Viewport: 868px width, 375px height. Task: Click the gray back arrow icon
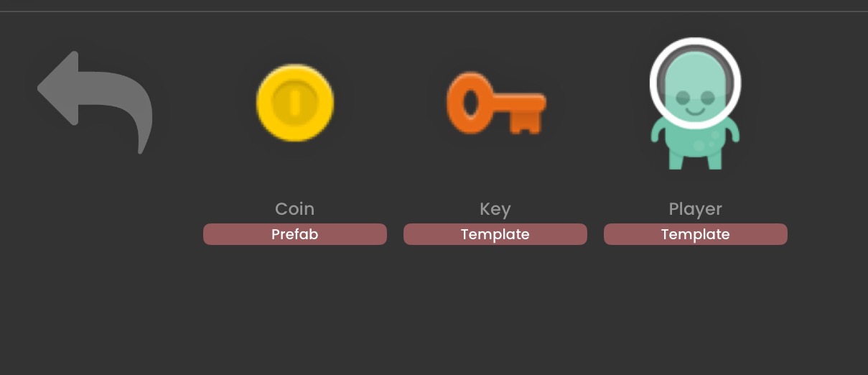[95, 102]
